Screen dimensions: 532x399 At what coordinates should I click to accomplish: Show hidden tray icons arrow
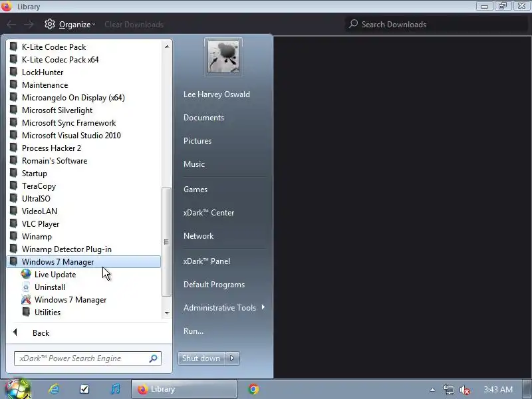pyautogui.click(x=432, y=390)
